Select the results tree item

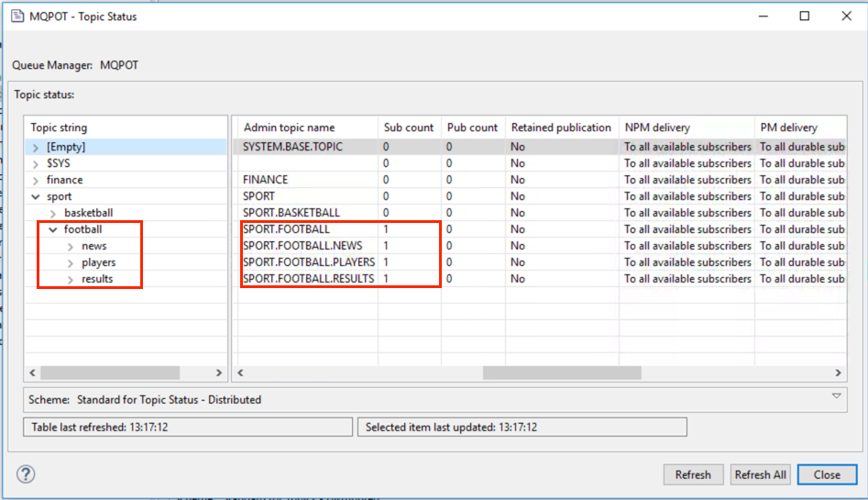click(97, 279)
